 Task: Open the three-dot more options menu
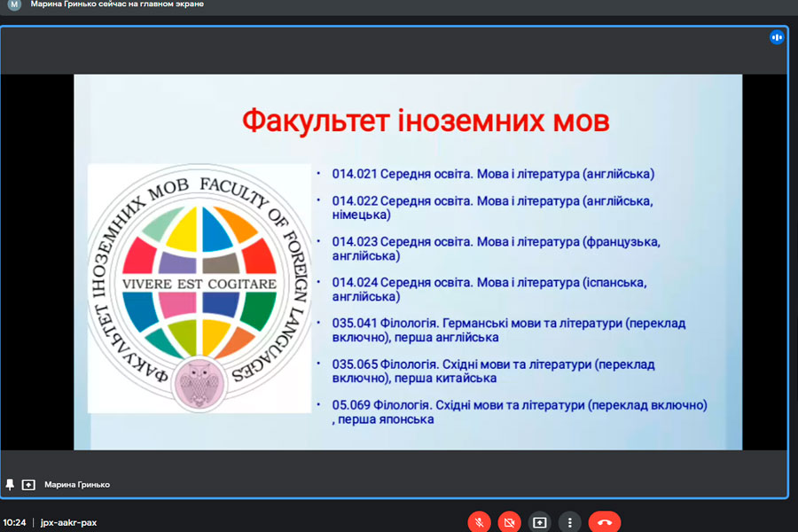(569, 522)
